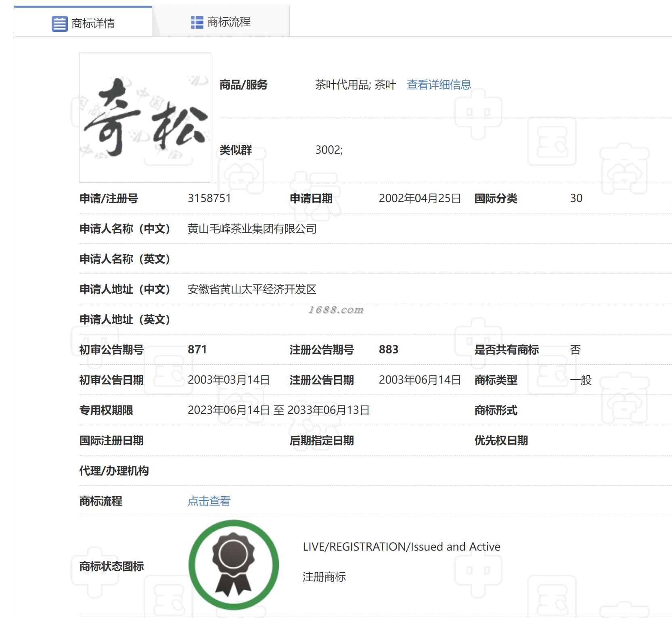Viewport: 672px width, 618px height.
Task: Click the 商标详情 document icon
Action: (x=59, y=23)
